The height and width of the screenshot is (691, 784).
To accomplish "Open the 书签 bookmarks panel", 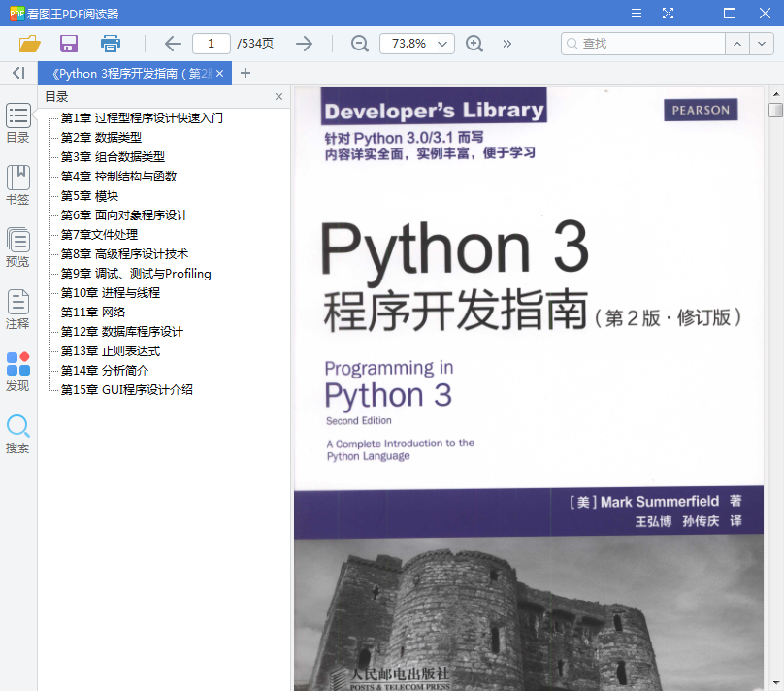I will point(18,185).
